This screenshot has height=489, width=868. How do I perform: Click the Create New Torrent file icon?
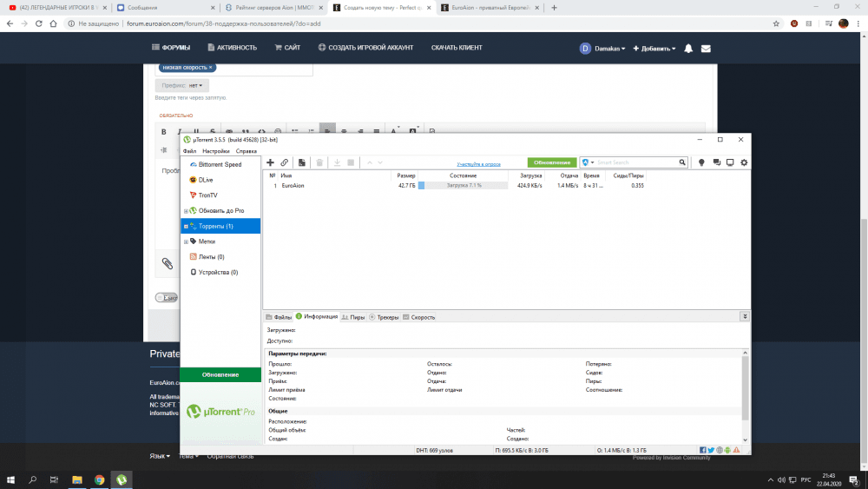[301, 162]
